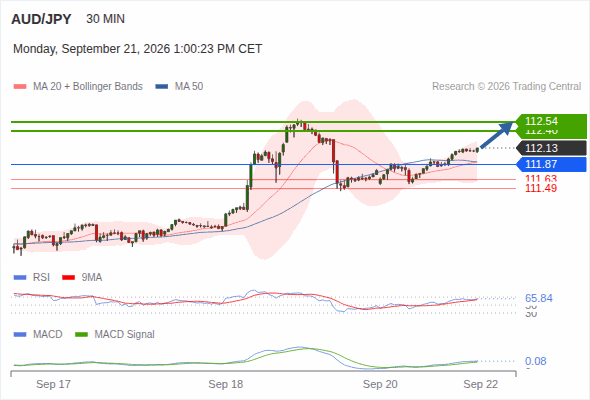Click the MA 50 legend swatch
The height and width of the screenshot is (400, 590).
click(x=162, y=87)
